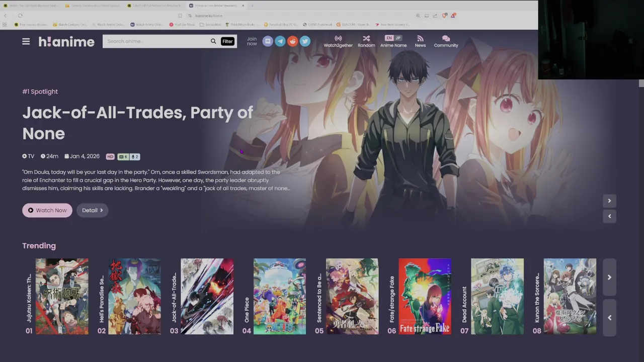
Task: Open the Telegram channel icon
Action: (x=280, y=41)
